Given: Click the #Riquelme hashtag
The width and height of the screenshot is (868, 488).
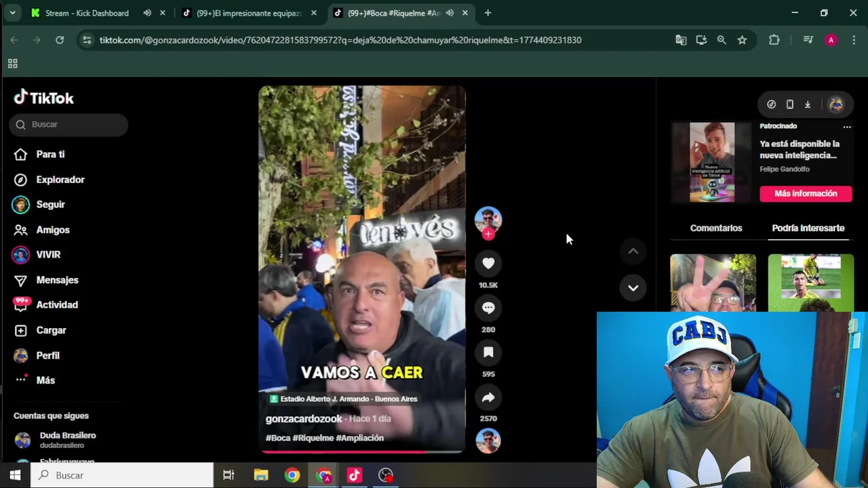Looking at the screenshot, I should [x=313, y=438].
